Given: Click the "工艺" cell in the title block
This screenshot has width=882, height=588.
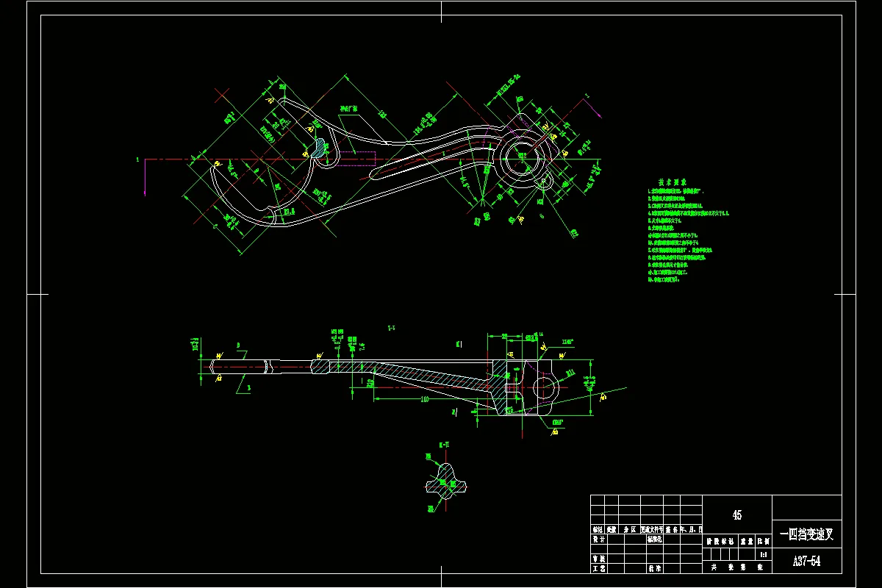Looking at the screenshot, I should (x=598, y=568).
